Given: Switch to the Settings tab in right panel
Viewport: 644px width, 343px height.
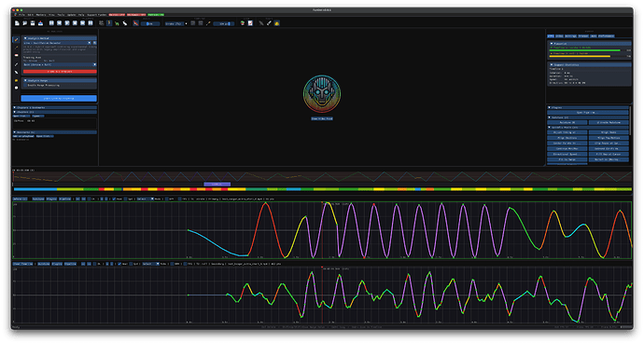Looking at the screenshot, I should [x=570, y=36].
